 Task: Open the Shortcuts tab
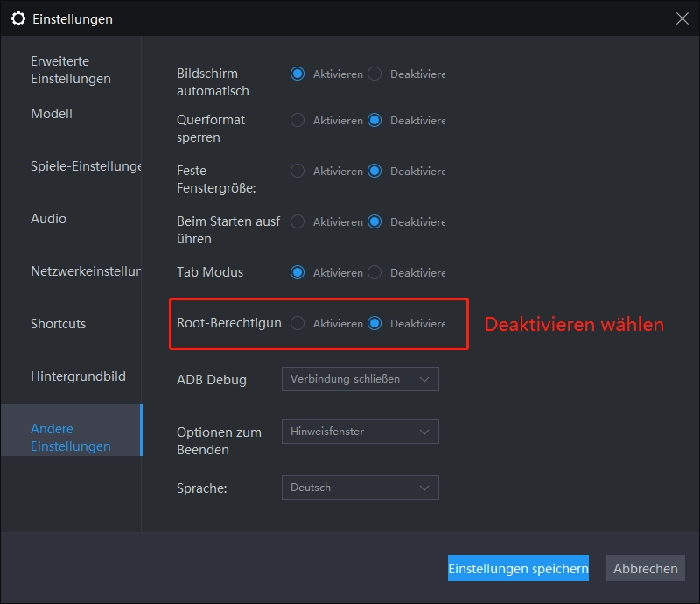click(x=58, y=323)
